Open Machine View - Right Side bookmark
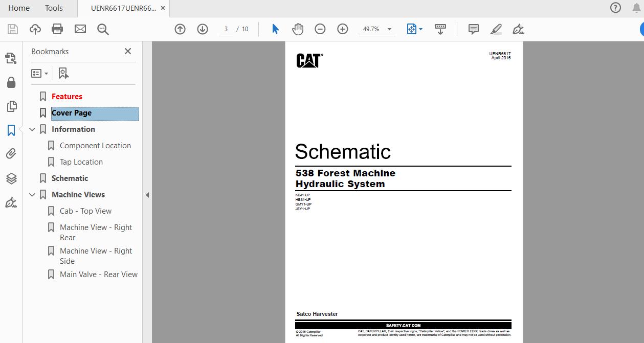This screenshot has height=343, width=644. [96, 256]
